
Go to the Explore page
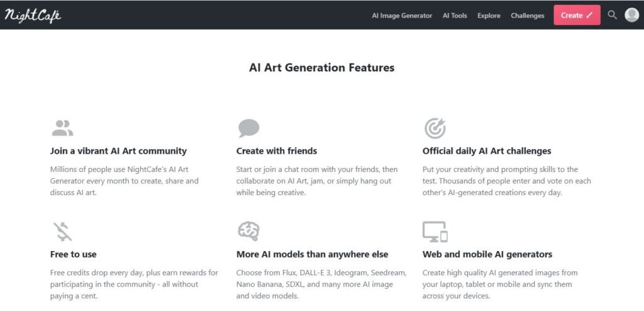[489, 16]
